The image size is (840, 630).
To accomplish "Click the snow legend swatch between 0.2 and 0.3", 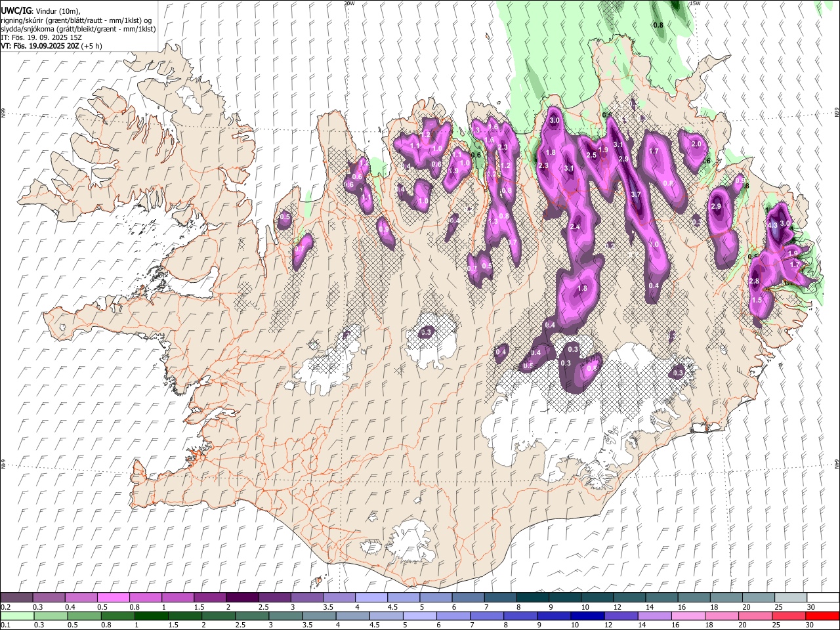I will [x=17, y=598].
